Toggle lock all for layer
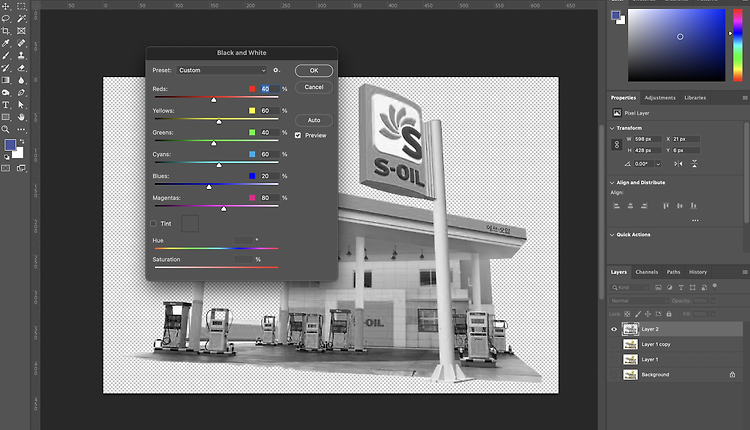This screenshot has height=430, width=750. pyautogui.click(x=669, y=314)
